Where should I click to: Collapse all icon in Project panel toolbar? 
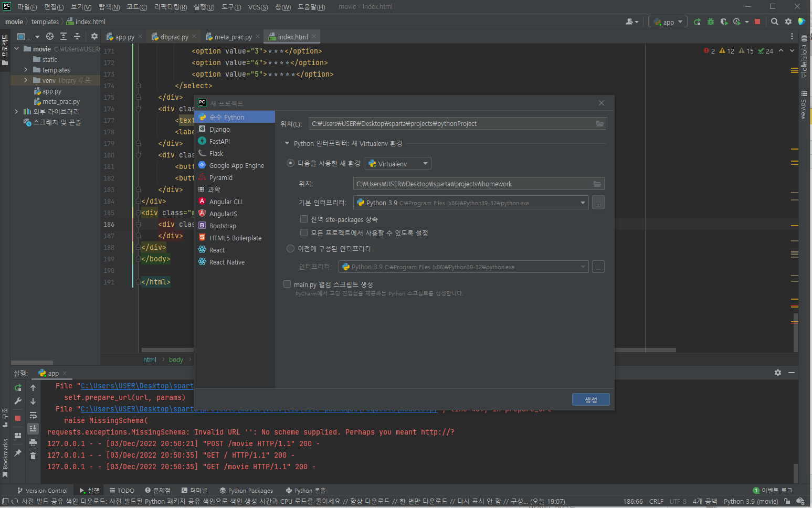(77, 36)
